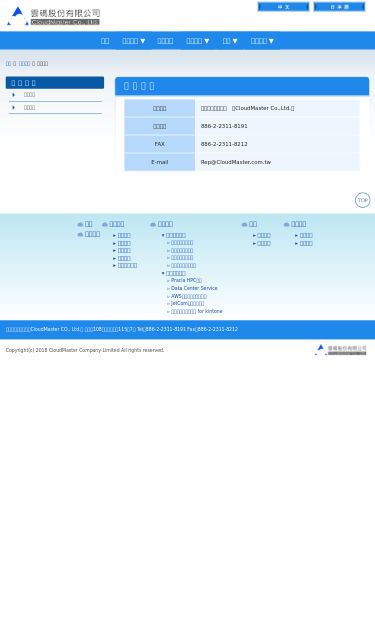Click the 'Copyright(c) 2018 CloudMaster' footer text
Image resolution: width=375 pixels, height=627 pixels.
point(85,350)
